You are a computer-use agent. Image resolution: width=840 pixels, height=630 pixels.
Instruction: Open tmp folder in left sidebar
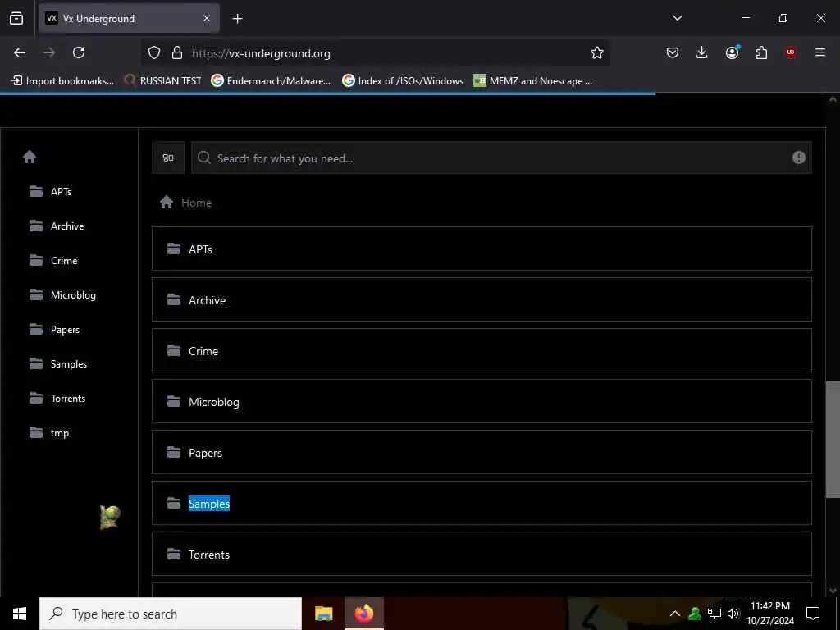point(49,433)
